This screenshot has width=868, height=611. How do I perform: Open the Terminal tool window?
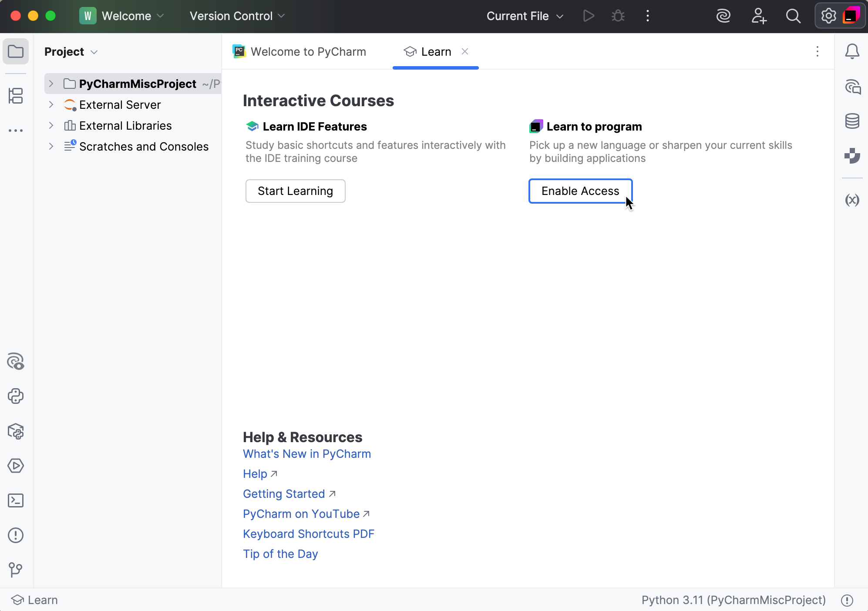(x=16, y=501)
